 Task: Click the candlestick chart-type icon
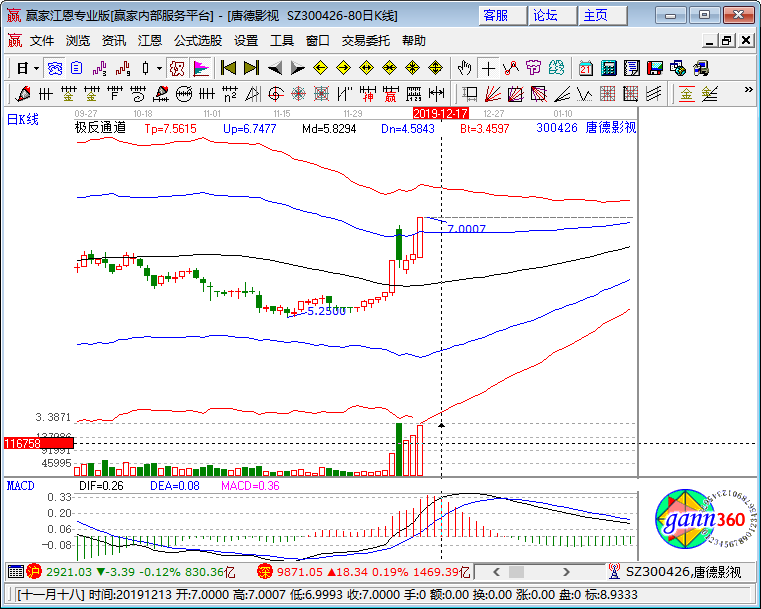(x=145, y=68)
